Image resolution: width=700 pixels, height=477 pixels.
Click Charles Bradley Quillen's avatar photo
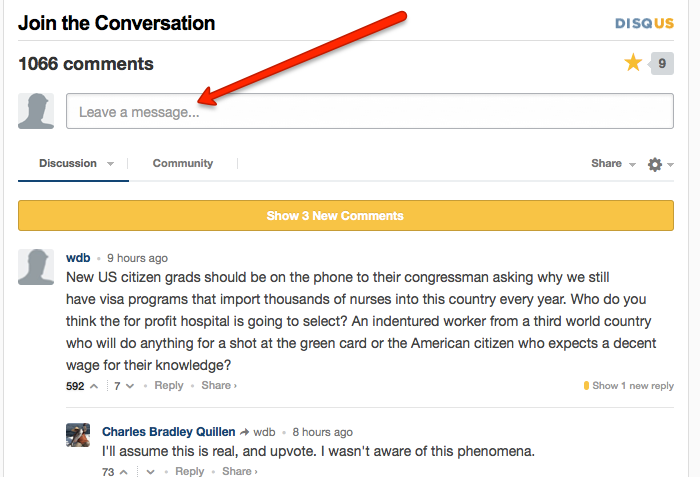pyautogui.click(x=79, y=435)
